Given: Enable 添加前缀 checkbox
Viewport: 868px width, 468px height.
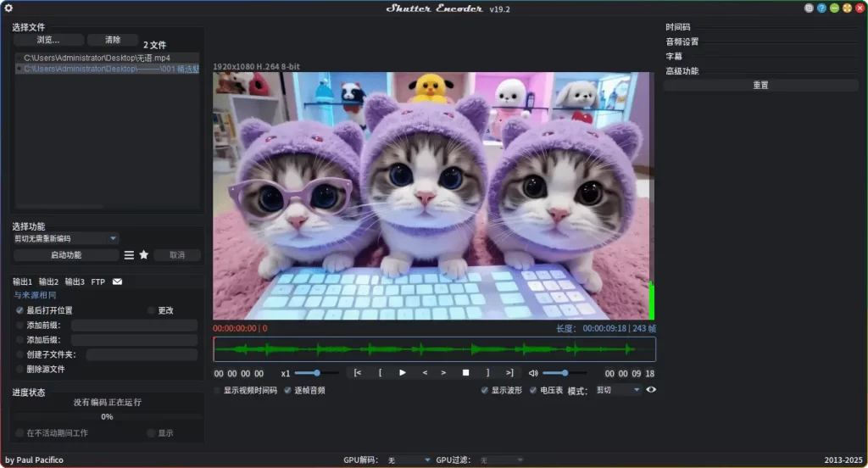Looking at the screenshot, I should pos(20,325).
